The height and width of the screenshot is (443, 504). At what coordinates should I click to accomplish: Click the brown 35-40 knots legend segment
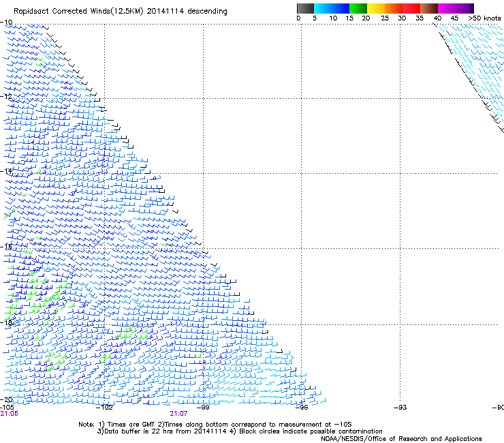pyautogui.click(x=429, y=8)
